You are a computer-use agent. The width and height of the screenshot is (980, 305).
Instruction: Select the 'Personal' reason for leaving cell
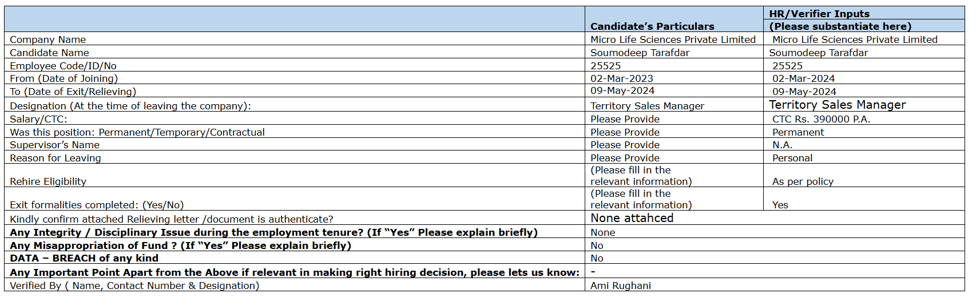tap(792, 158)
